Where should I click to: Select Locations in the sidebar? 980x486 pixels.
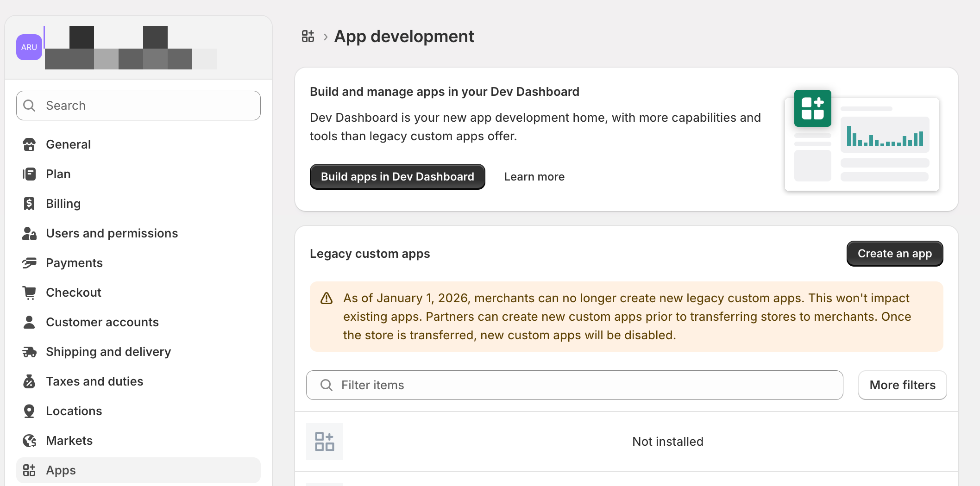[138, 411]
